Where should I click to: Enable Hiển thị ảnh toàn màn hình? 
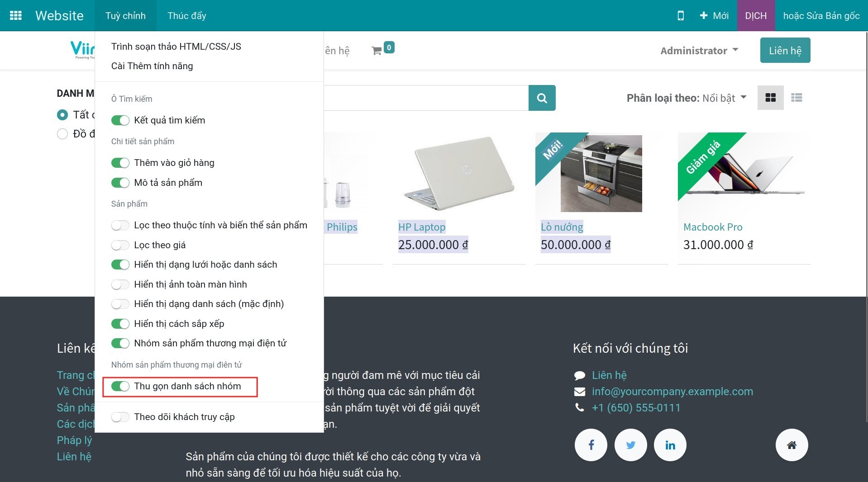click(120, 284)
